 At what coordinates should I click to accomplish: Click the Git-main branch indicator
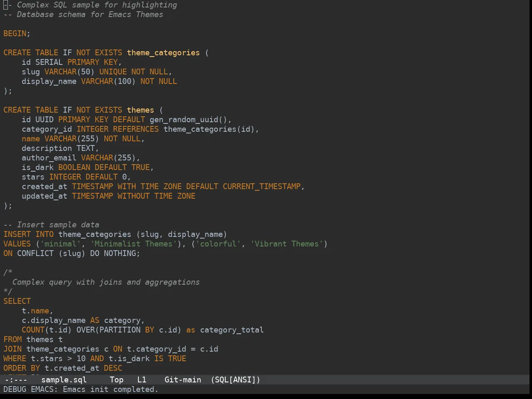click(x=183, y=380)
